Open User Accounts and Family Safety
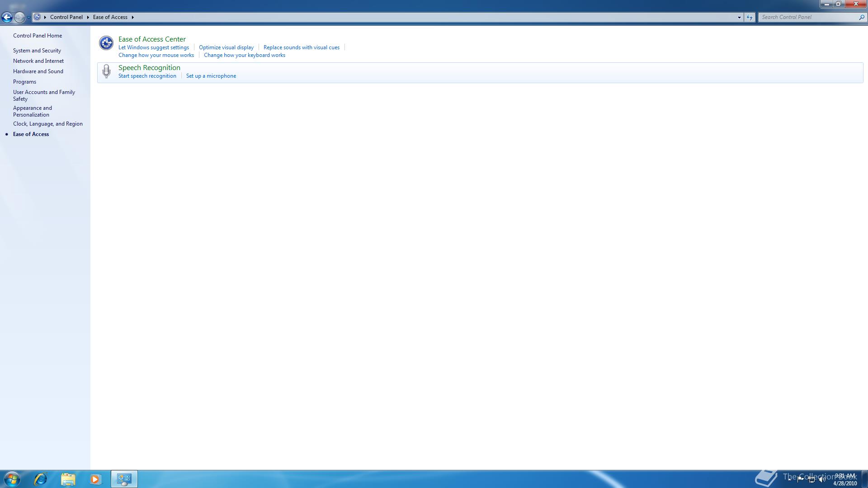The image size is (868, 488). pos(44,95)
